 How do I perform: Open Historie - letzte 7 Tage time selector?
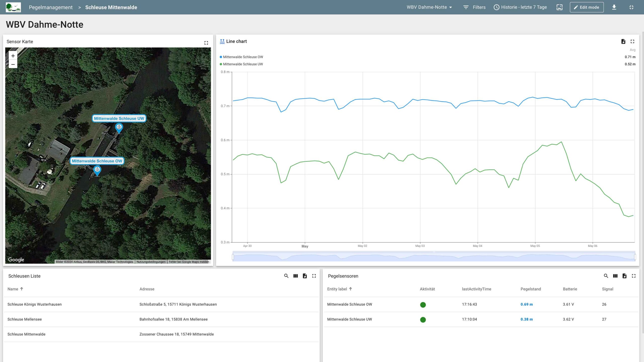coord(520,7)
